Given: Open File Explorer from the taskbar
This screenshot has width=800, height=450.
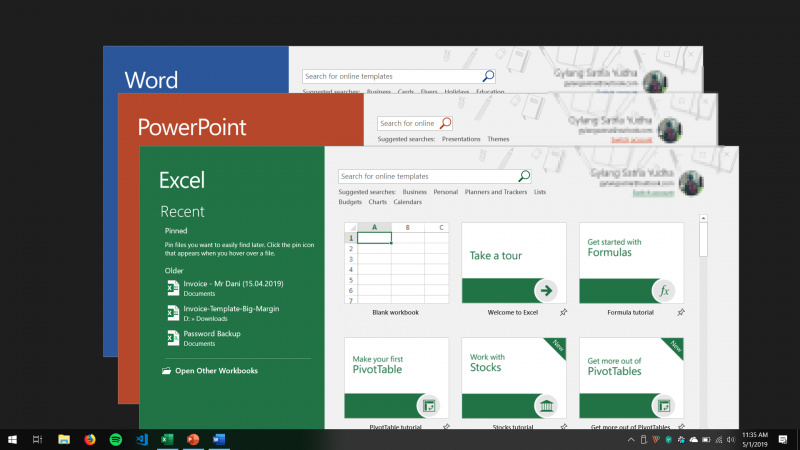Looking at the screenshot, I should [64, 439].
